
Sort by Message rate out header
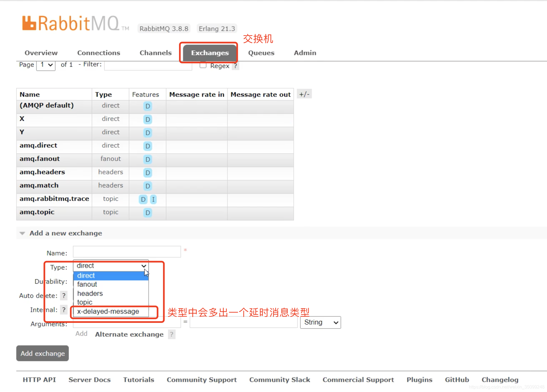(261, 95)
